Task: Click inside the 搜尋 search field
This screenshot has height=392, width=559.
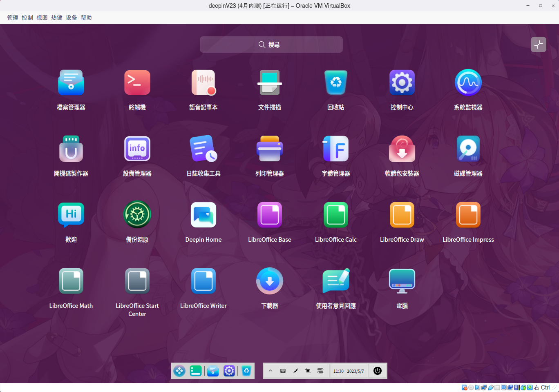Action: 271,45
